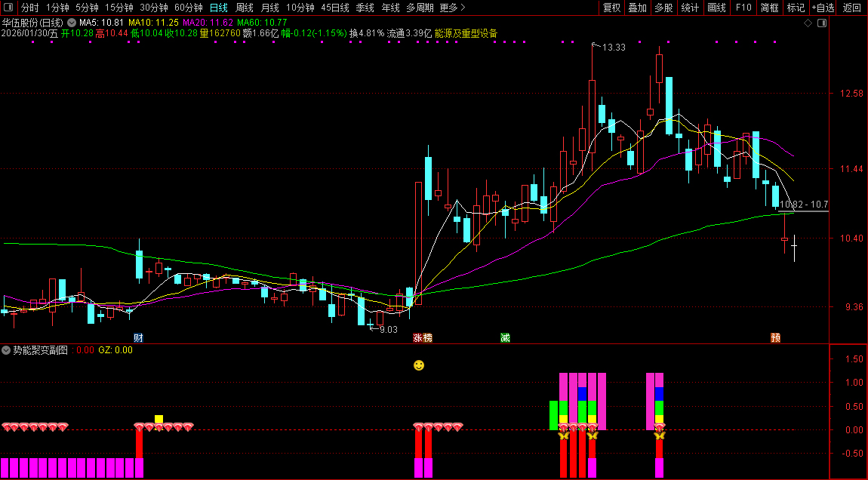The width and height of the screenshot is (868, 480).
Task: Switch to the 年线 chart
Action: (390, 8)
